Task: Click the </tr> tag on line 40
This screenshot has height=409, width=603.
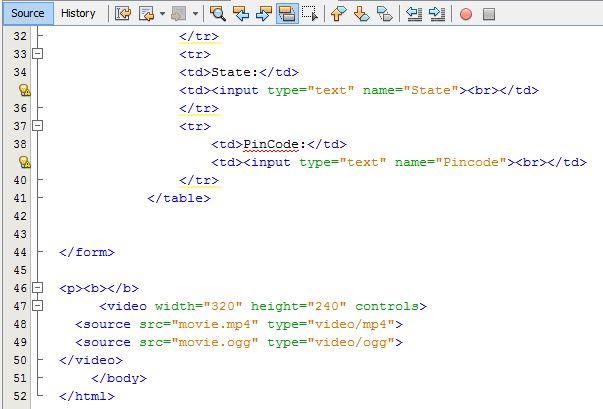Action: [x=199, y=180]
